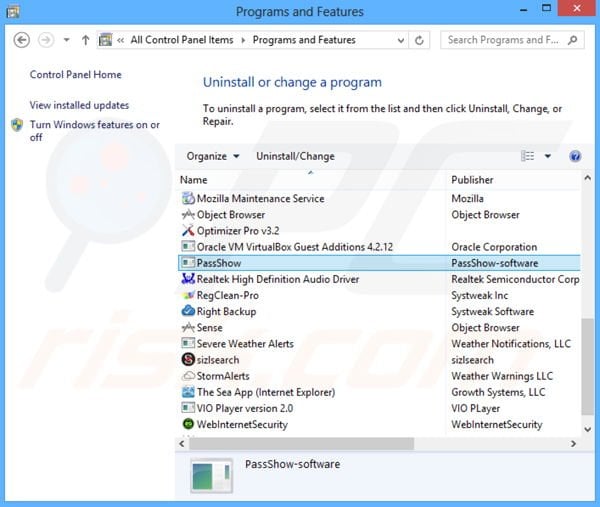Select the sizlsearch program name

[218, 360]
